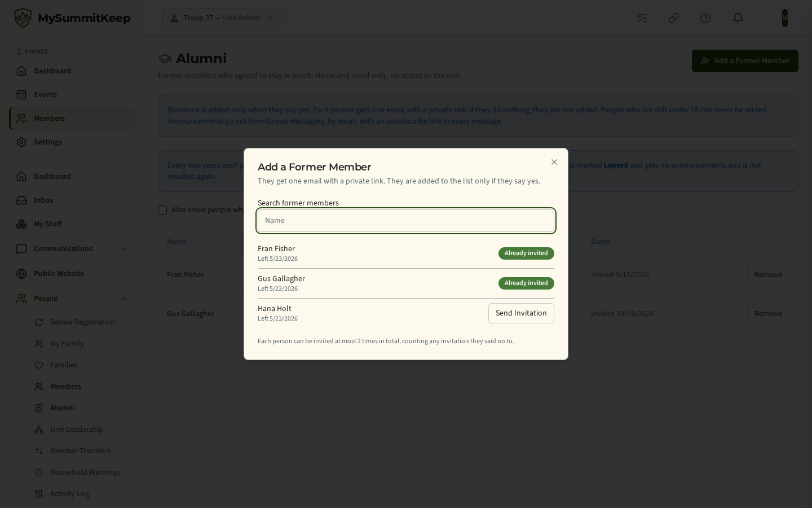812x508 pixels.
Task: Open the Inbox page
Action: 72,200
